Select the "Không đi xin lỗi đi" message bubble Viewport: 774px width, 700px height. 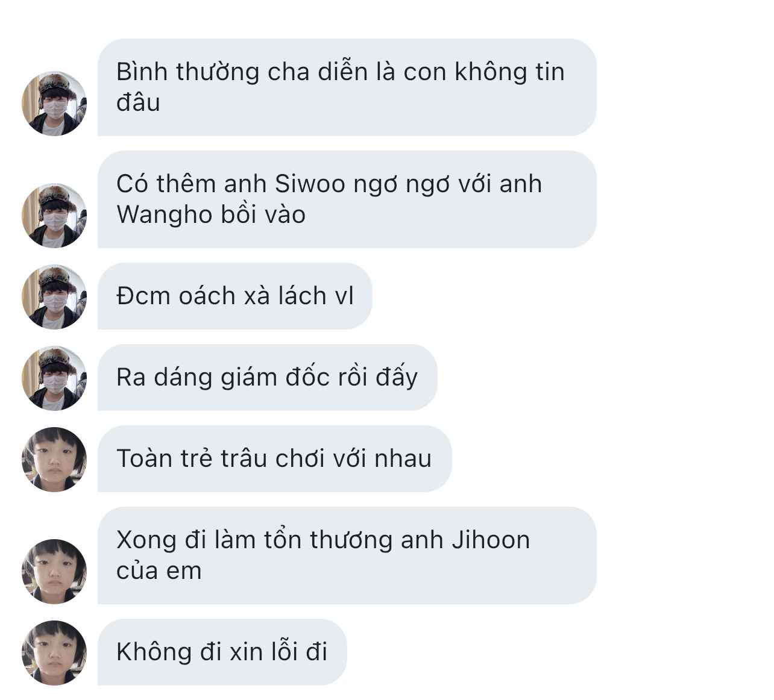[222, 652]
